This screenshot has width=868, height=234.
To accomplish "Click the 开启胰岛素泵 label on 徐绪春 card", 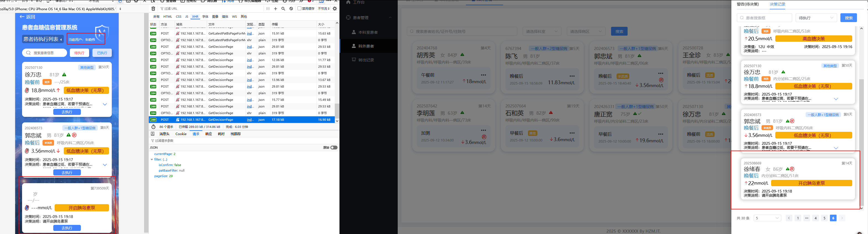I will click(811, 183).
